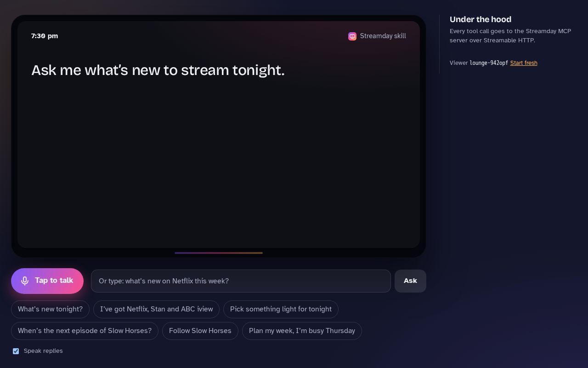Focus the question text input field

click(x=241, y=281)
